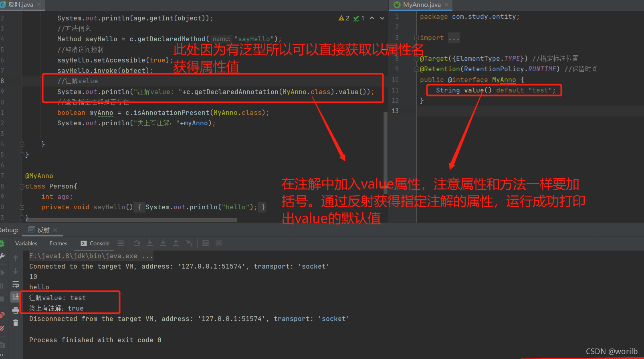Click the Evaluate Expression calculator icon

pyautogui.click(x=206, y=243)
